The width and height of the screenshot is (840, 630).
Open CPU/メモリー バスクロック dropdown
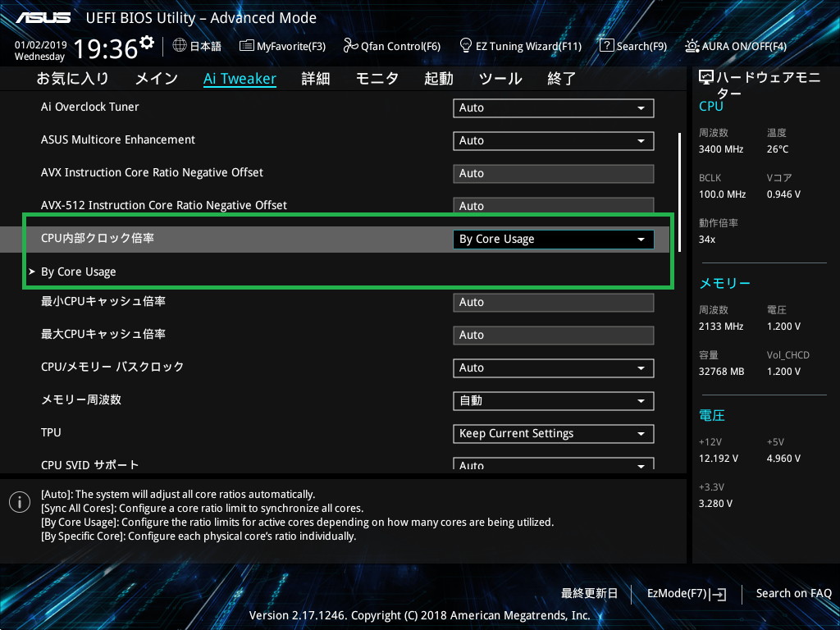tap(554, 368)
